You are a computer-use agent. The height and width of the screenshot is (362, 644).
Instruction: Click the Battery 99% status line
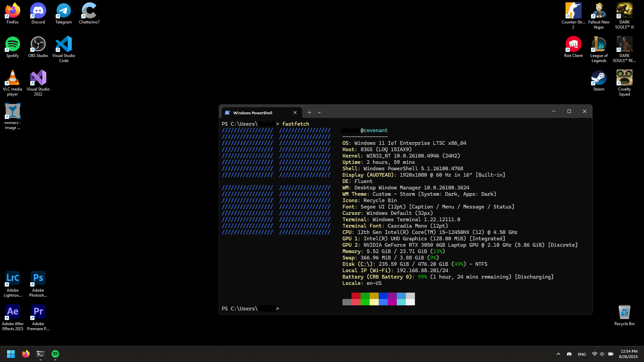[x=448, y=277]
